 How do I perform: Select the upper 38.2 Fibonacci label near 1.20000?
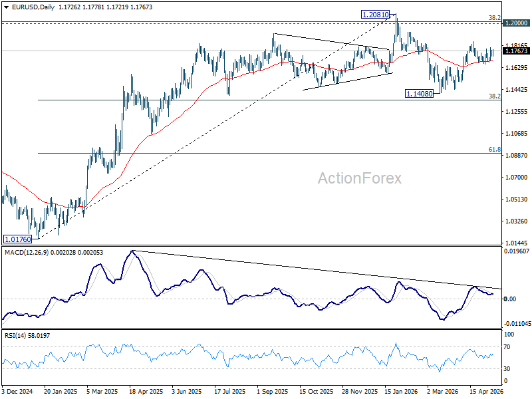coord(494,18)
